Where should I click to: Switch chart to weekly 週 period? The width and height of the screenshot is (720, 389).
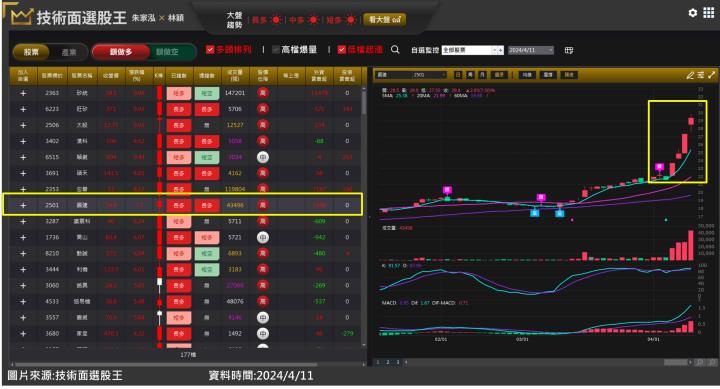[470, 75]
